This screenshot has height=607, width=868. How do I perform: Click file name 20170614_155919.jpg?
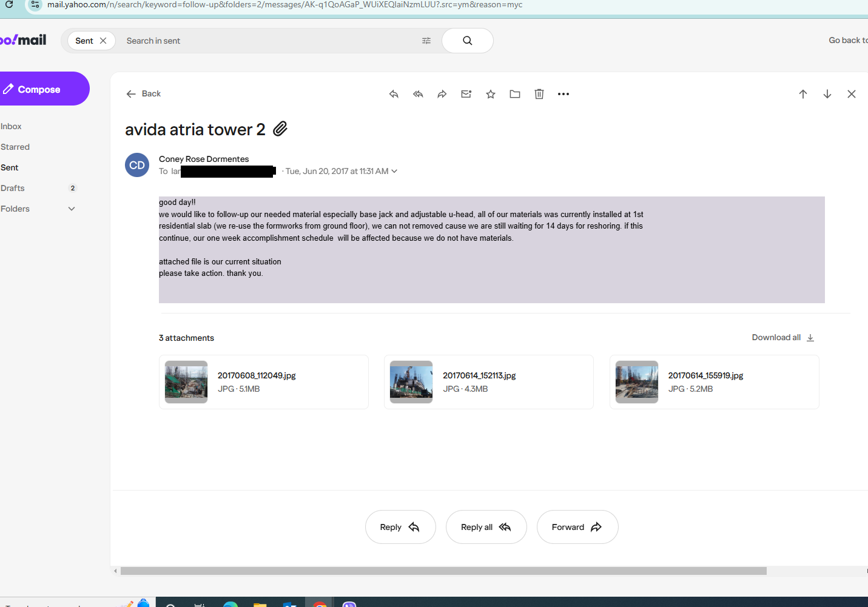coord(705,375)
